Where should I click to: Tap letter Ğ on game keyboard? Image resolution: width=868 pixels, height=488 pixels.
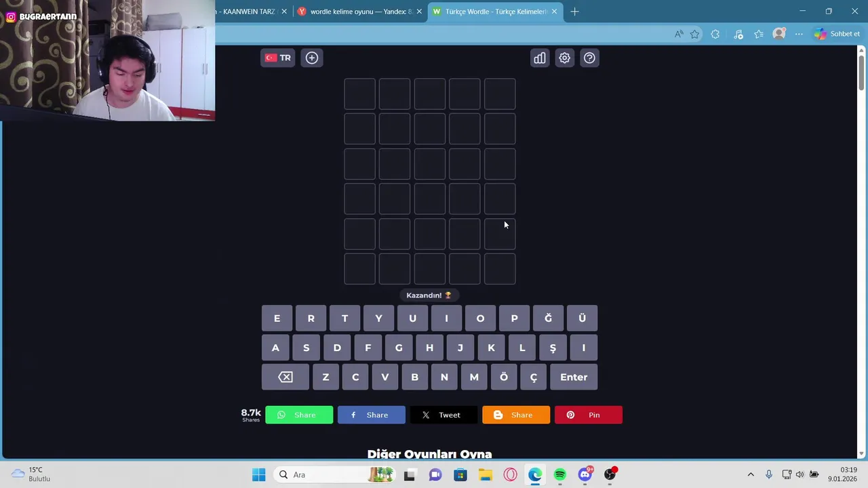pyautogui.click(x=548, y=319)
